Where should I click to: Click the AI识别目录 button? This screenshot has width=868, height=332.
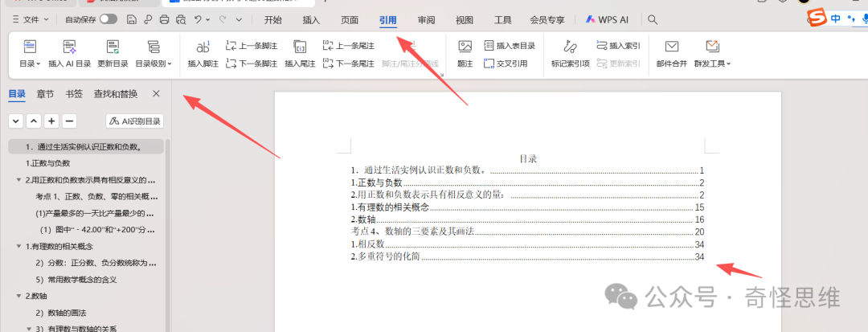pyautogui.click(x=134, y=121)
